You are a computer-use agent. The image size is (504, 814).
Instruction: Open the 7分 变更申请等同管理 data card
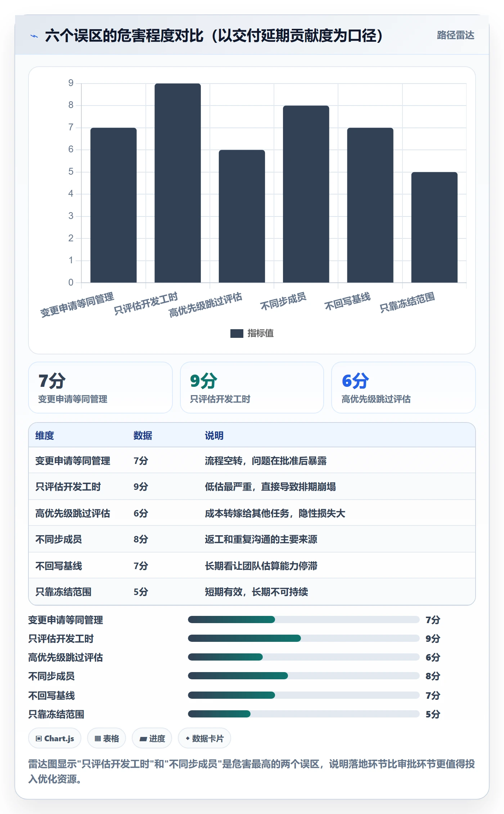point(100,388)
